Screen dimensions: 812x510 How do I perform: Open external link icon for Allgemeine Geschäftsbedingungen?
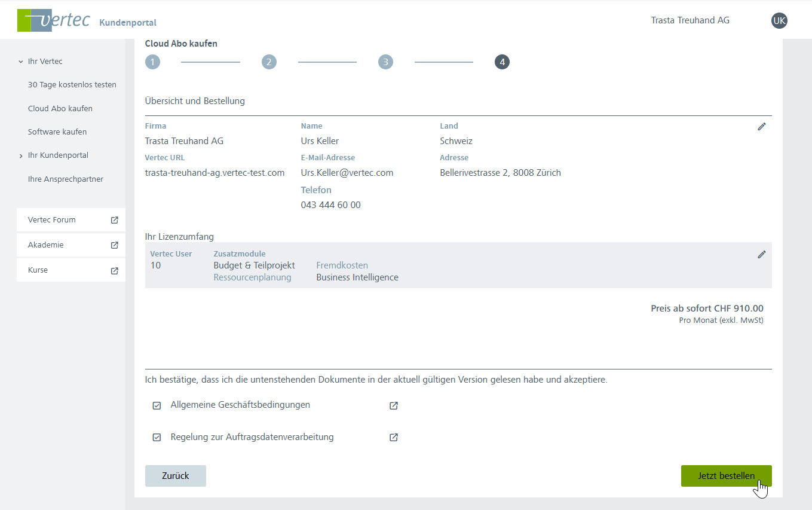pos(394,405)
